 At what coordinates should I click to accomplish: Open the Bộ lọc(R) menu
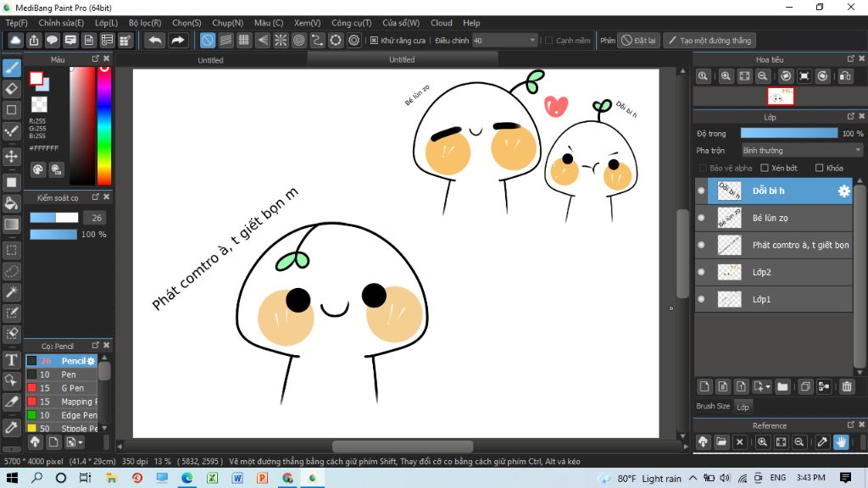click(145, 23)
